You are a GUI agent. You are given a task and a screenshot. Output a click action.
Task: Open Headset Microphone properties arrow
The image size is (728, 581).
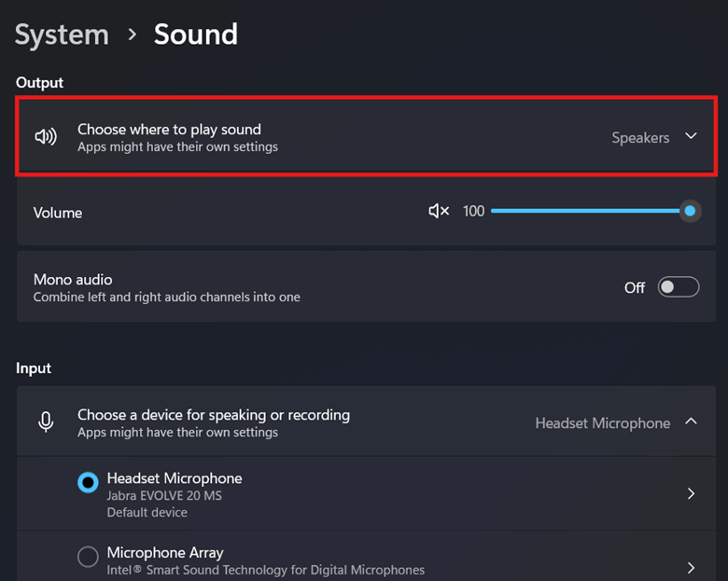[x=691, y=493]
